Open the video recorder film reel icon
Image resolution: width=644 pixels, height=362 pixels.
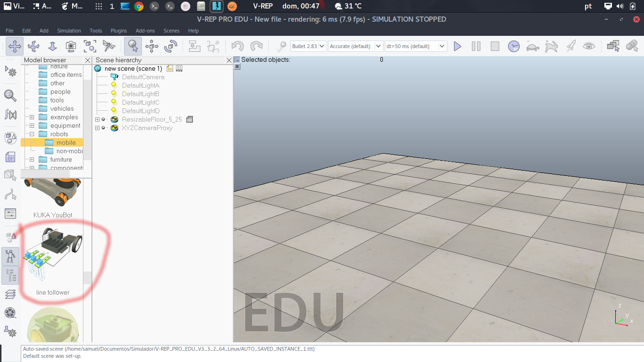pos(10,313)
